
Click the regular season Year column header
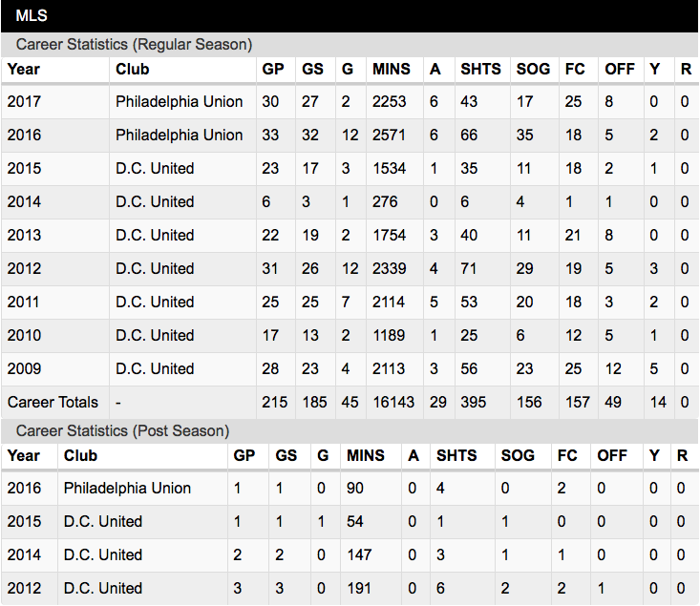click(24, 69)
